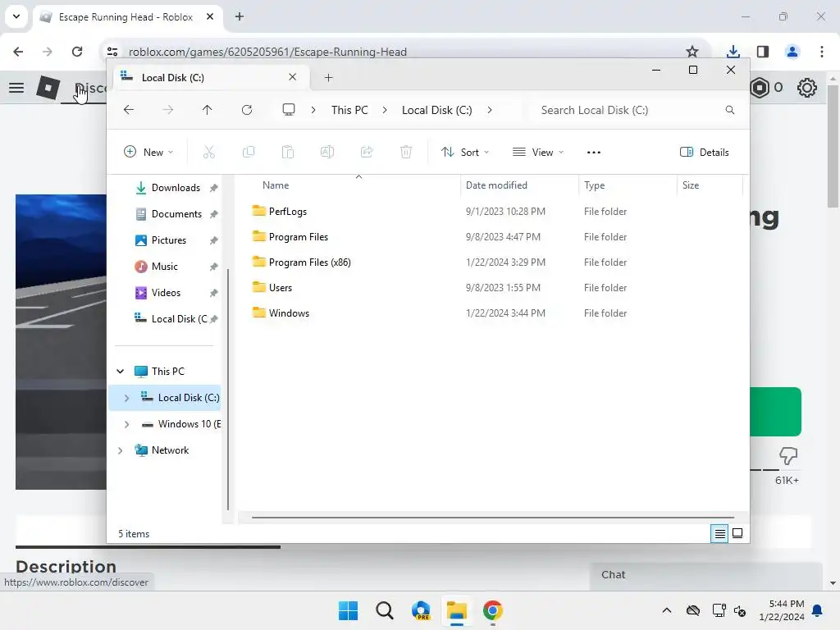Click the Chrome address bar URL
Viewport: 840px width, 630px height.
tap(268, 52)
